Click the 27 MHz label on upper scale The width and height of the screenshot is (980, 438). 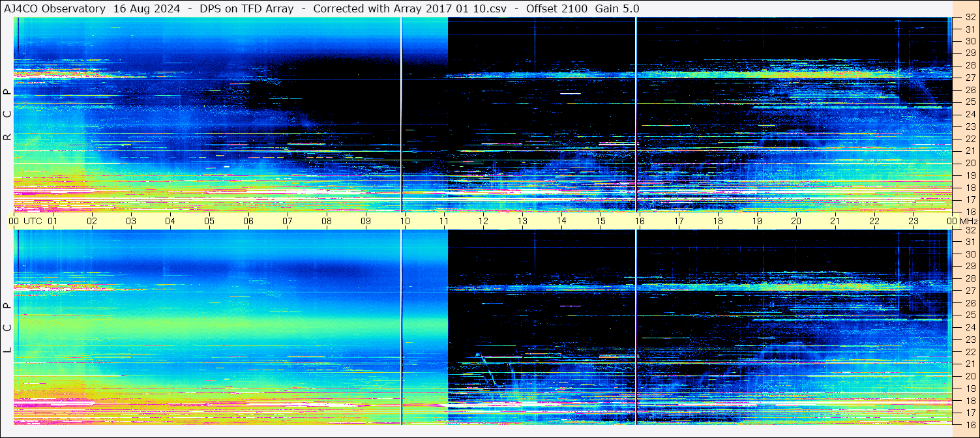(970, 78)
